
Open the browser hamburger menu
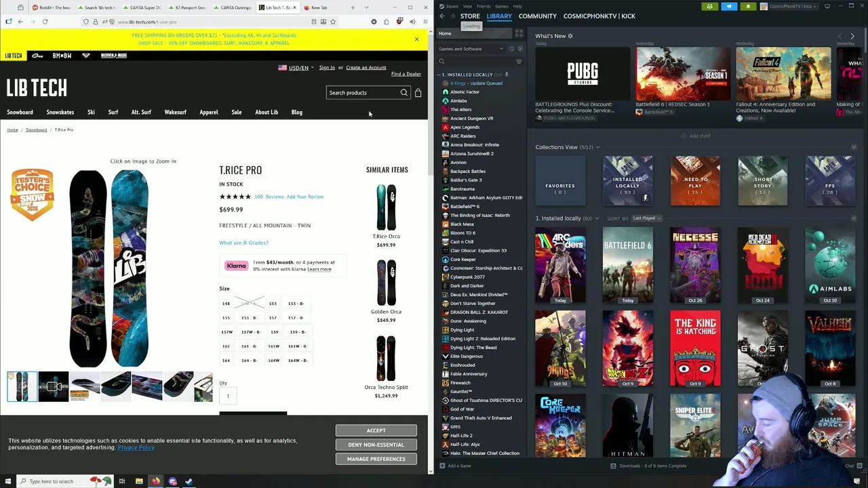click(425, 22)
